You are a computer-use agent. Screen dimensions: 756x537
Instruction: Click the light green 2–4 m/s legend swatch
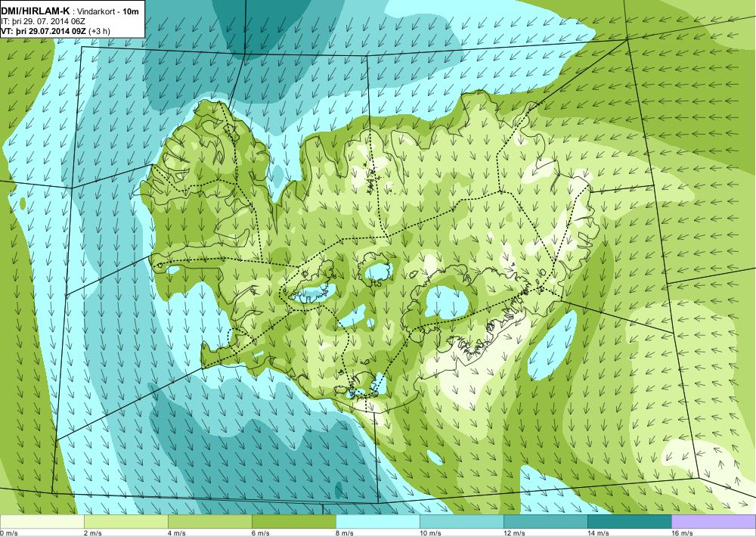pyautogui.click(x=125, y=522)
